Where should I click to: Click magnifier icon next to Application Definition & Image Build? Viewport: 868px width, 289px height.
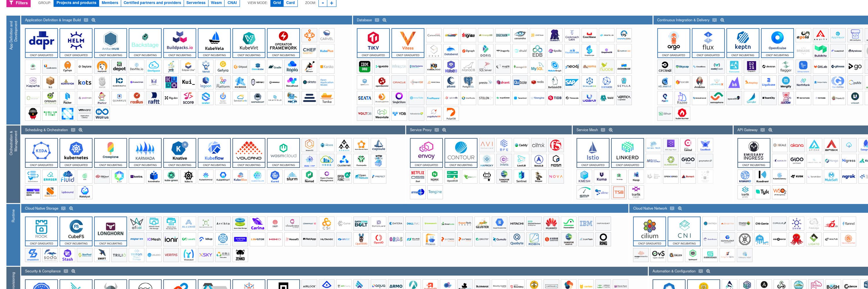click(x=94, y=20)
